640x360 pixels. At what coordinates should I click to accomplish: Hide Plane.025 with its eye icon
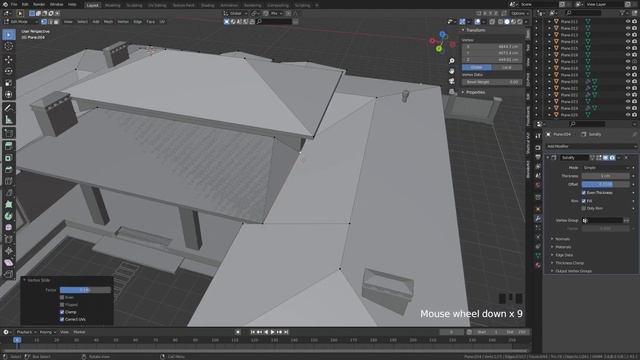tap(628, 115)
